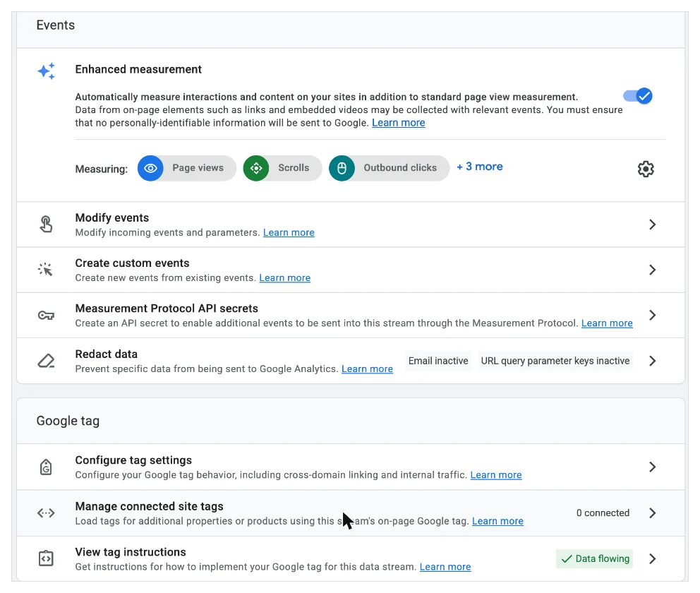This screenshot has width=700, height=593.
Task: Click URL query parameter keys inactive badge
Action: (555, 361)
